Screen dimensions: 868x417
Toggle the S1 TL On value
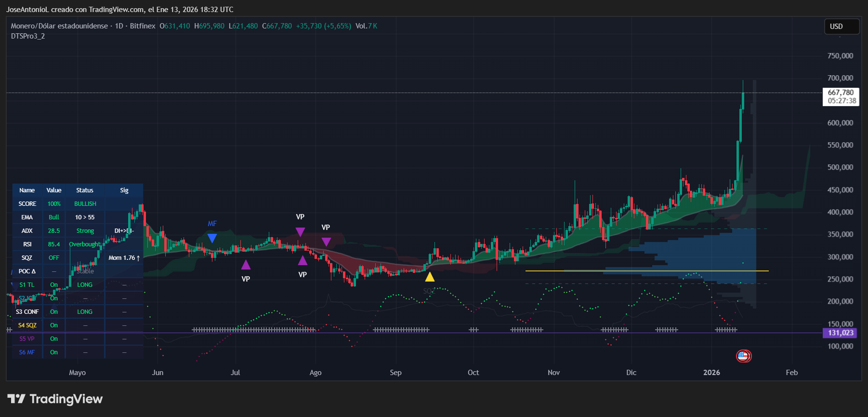click(54, 285)
